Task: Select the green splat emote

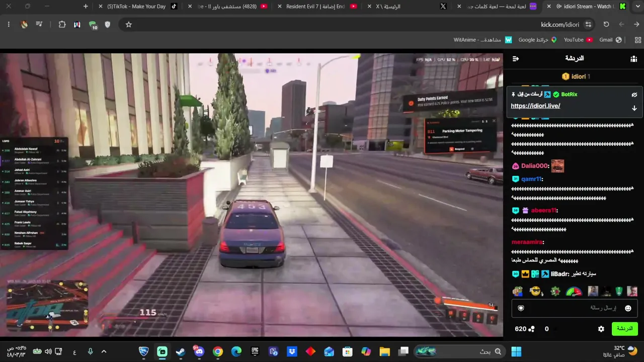Action: coord(555,291)
